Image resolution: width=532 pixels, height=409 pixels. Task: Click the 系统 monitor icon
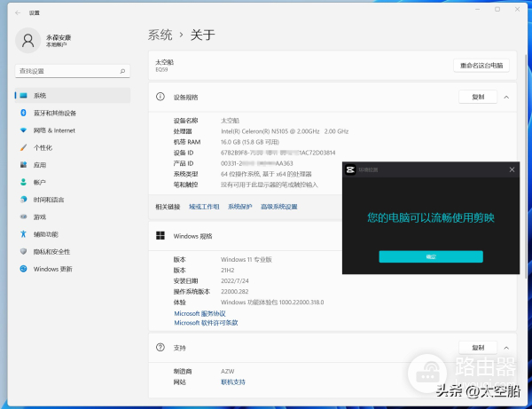tap(23, 96)
